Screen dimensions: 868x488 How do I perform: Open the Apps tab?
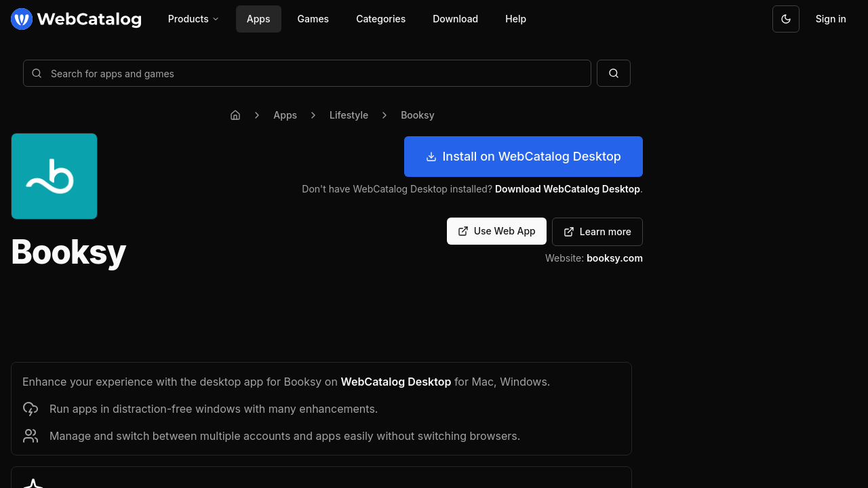point(258,19)
